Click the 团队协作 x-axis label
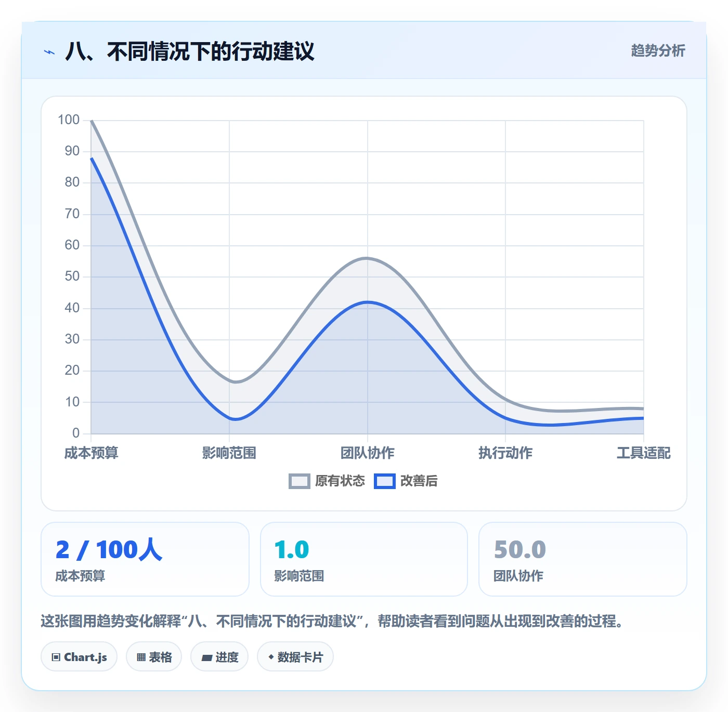 (368, 453)
